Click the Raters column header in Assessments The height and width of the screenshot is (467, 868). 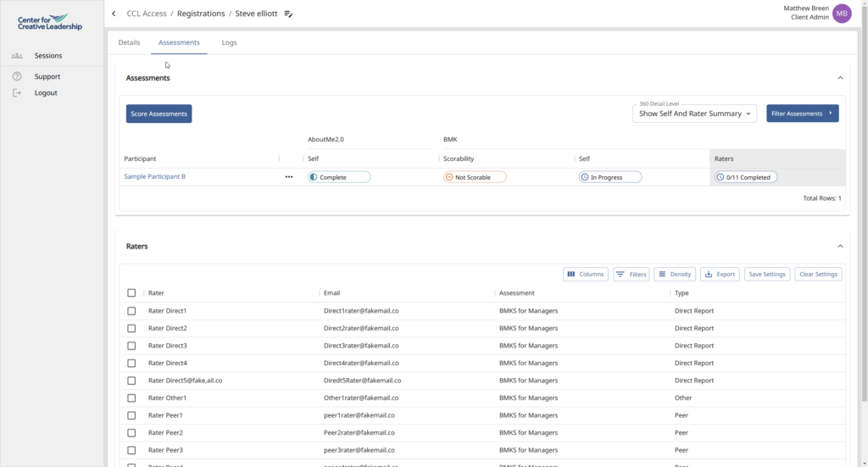[x=724, y=158]
